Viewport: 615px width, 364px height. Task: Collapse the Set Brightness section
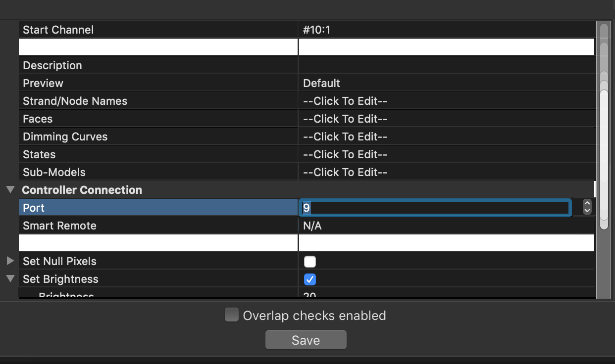[10, 278]
